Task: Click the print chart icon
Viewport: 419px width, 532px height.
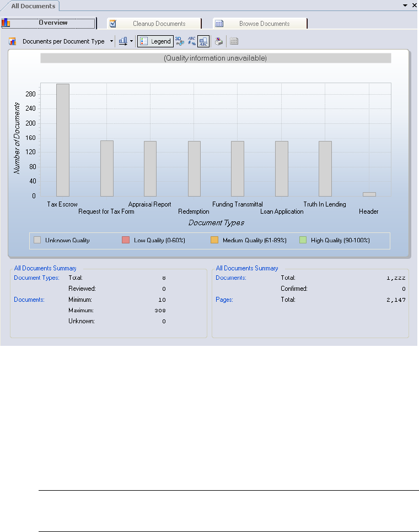Action: tap(219, 41)
